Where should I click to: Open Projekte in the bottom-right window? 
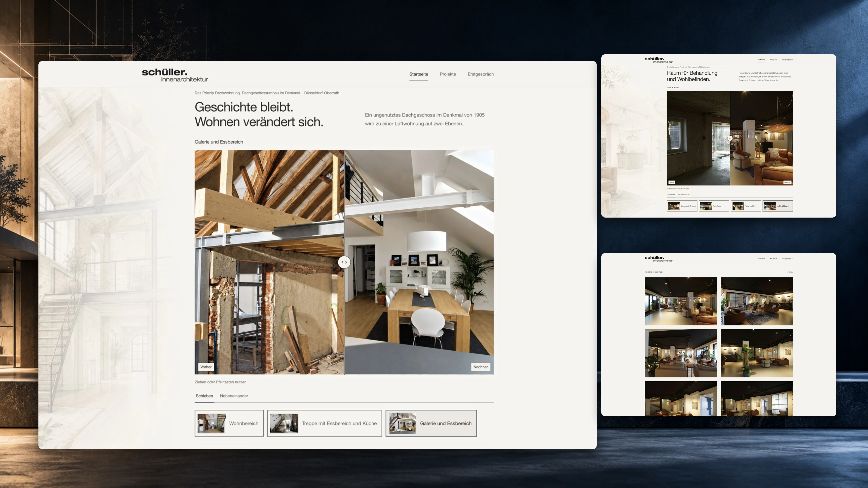point(773,258)
